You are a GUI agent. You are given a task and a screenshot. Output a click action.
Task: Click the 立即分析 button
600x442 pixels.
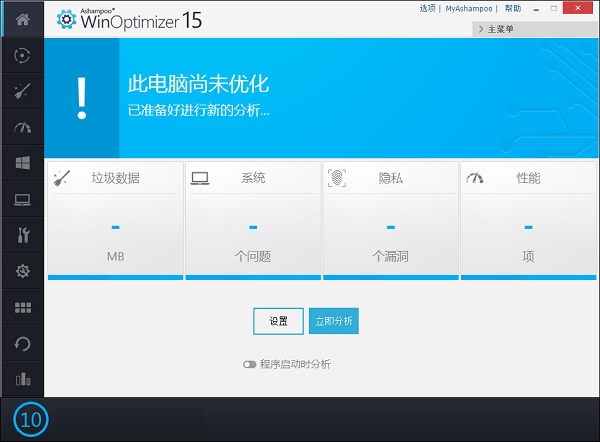(334, 321)
